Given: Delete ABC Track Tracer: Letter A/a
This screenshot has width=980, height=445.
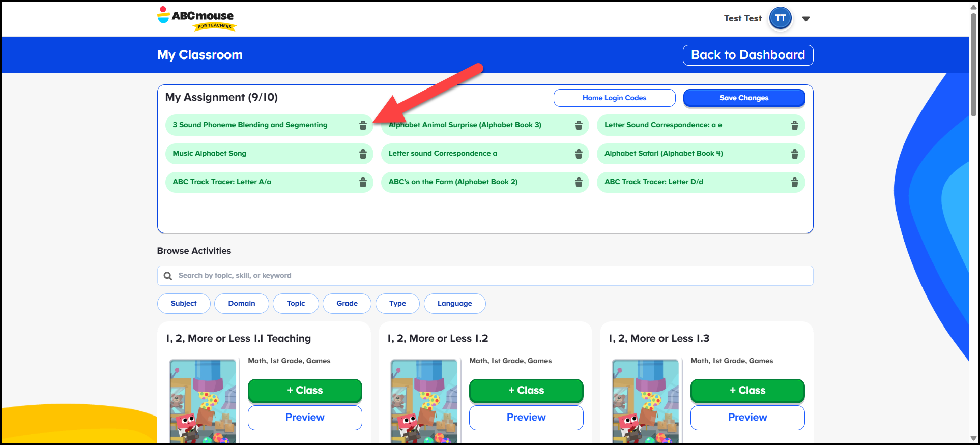Looking at the screenshot, I should (363, 182).
